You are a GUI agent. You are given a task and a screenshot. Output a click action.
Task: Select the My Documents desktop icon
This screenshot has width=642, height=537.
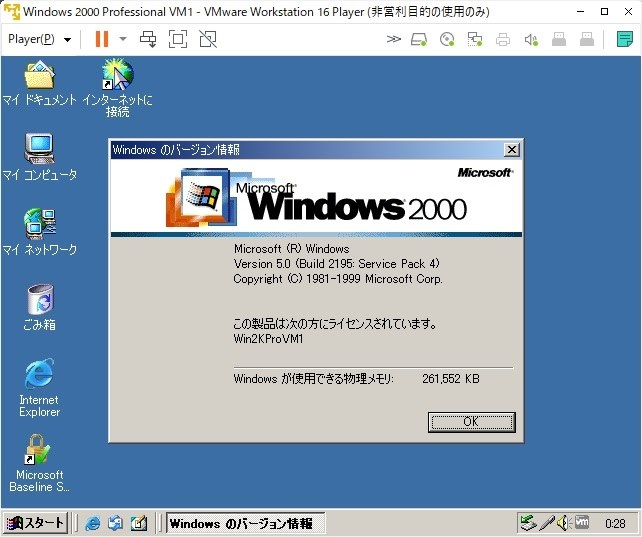point(39,83)
